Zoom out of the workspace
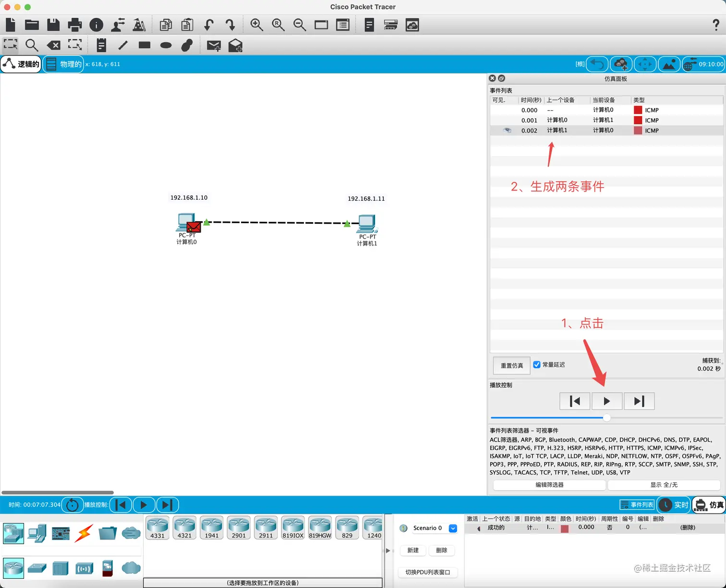This screenshot has height=588, width=726. (x=300, y=24)
